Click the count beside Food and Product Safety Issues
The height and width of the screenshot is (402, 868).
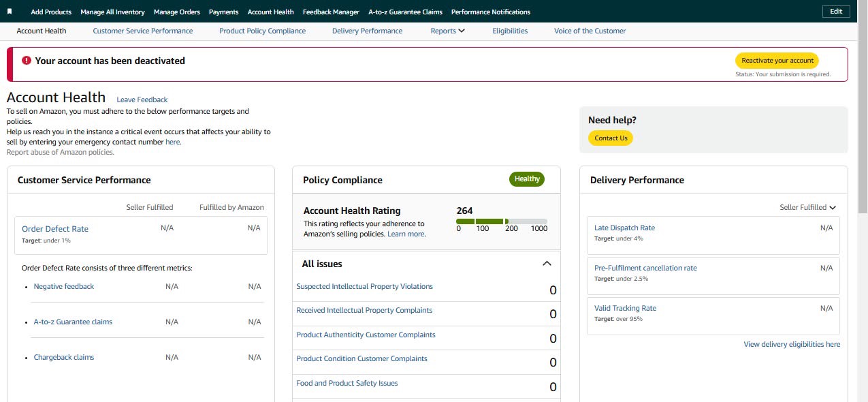pos(553,387)
